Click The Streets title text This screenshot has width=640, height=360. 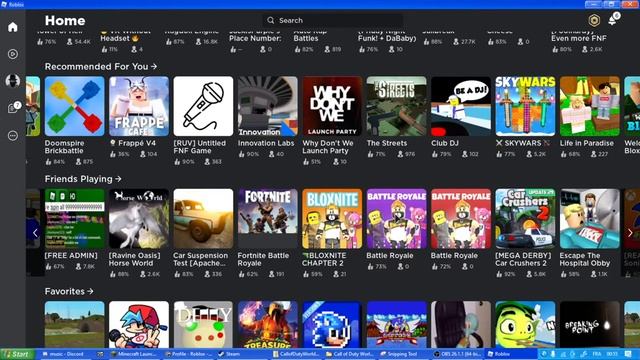tap(387, 143)
